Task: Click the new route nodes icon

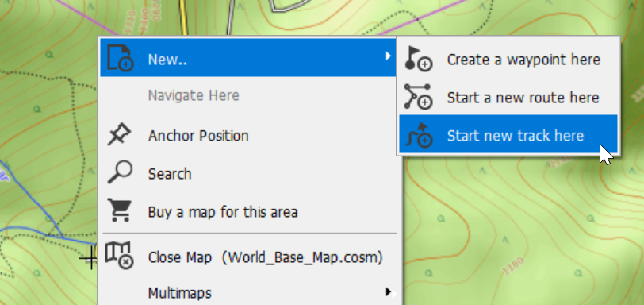Action: click(418, 97)
